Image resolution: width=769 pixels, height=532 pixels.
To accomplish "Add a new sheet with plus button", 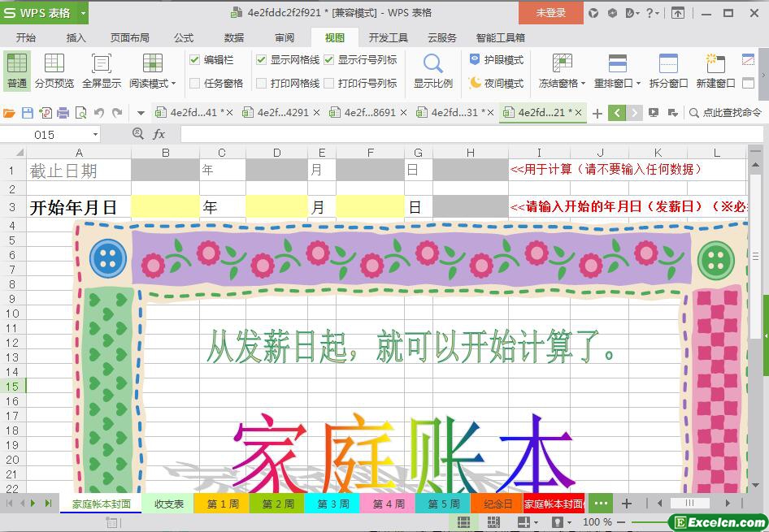I will click(x=627, y=504).
